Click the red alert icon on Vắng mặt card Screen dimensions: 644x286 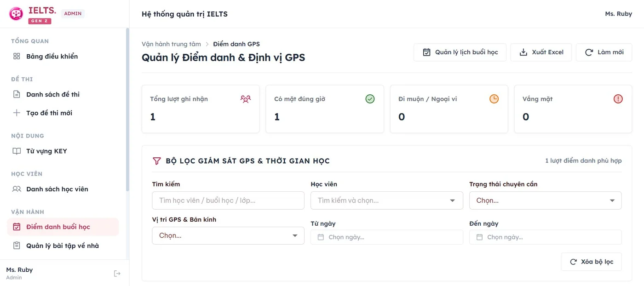(618, 99)
